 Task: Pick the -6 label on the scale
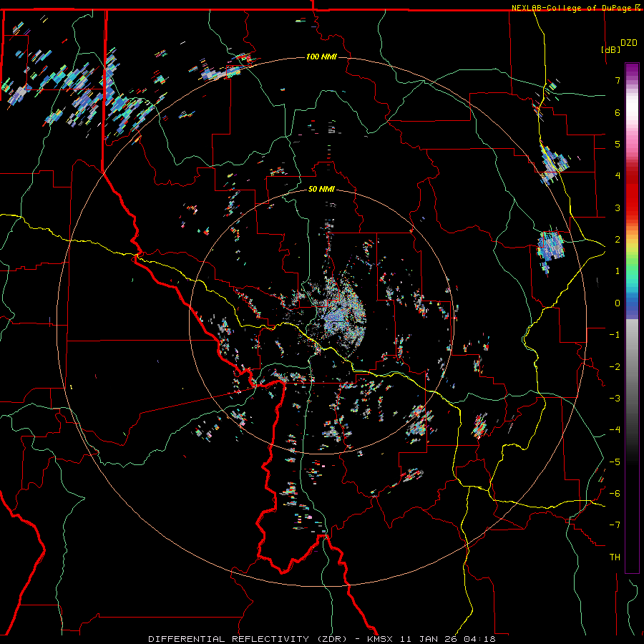tap(615, 494)
